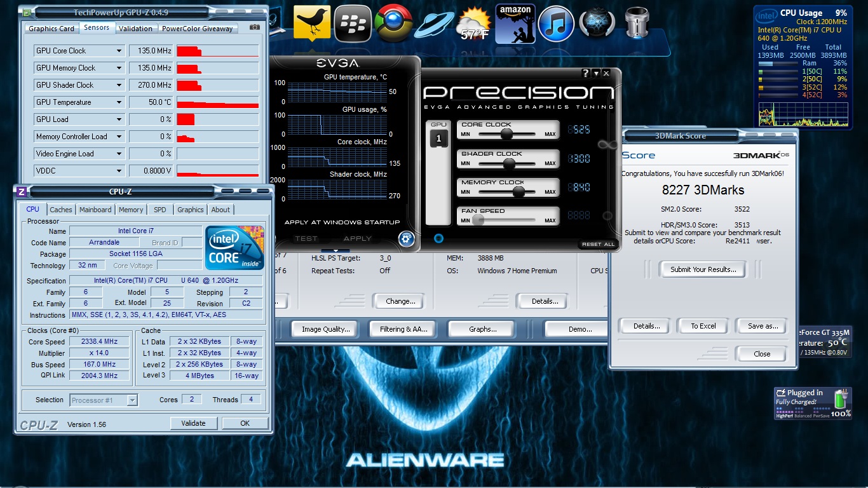
Task: Click OK button in CPU-Z
Action: [x=245, y=423]
